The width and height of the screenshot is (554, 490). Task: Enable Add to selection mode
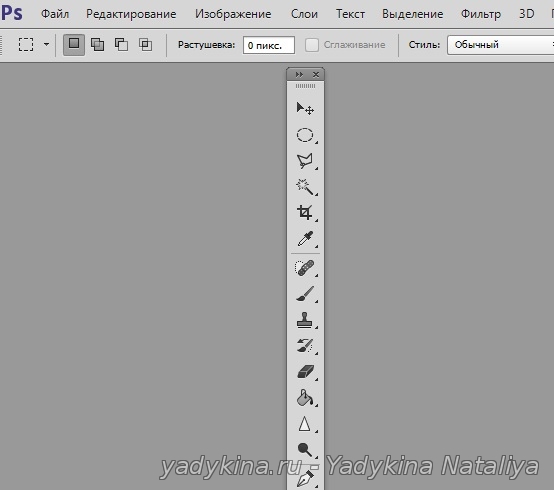click(x=98, y=45)
